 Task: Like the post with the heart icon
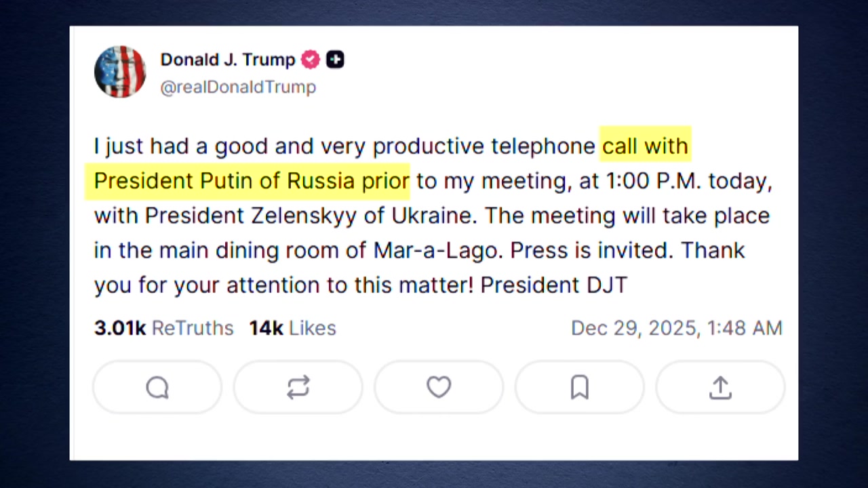click(439, 388)
